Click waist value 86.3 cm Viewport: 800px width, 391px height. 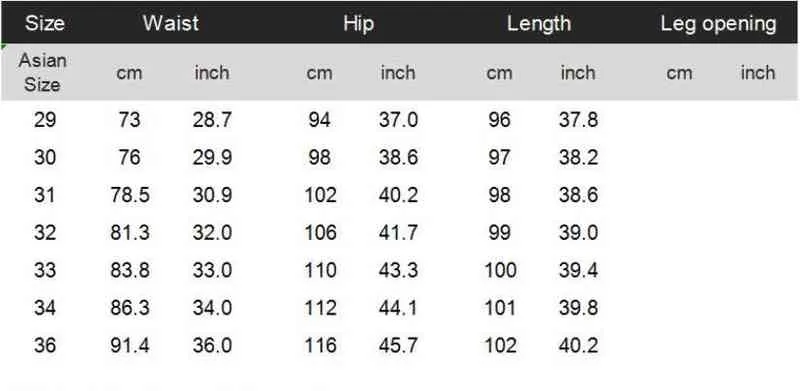click(130, 308)
